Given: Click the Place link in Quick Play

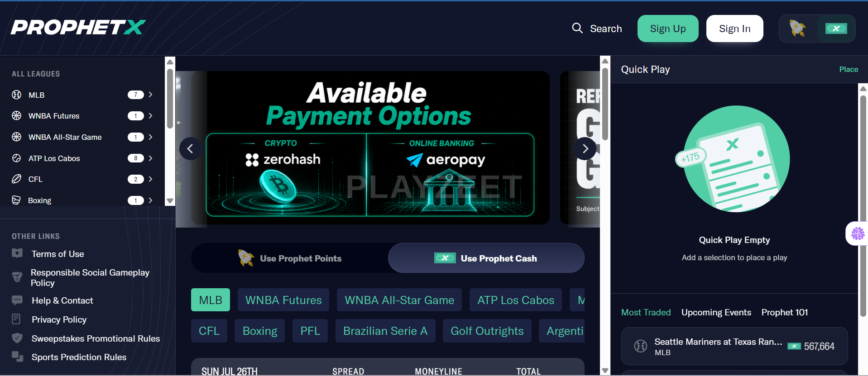Looking at the screenshot, I should pyautogui.click(x=849, y=69).
